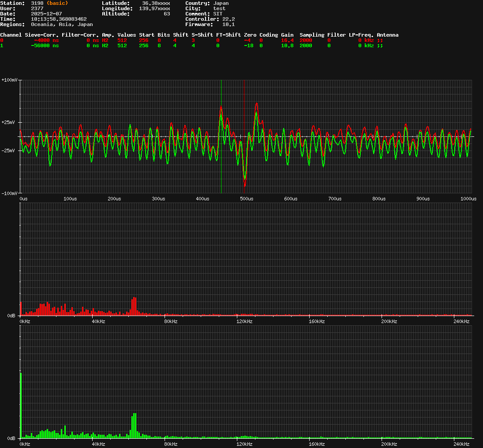Click the station number 3198
The image size is (483, 448).
click(37, 3)
